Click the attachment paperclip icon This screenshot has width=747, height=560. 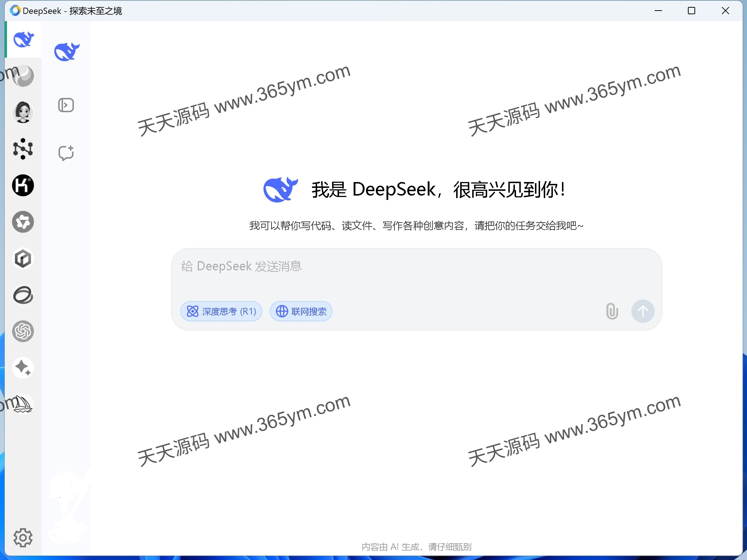coord(612,311)
